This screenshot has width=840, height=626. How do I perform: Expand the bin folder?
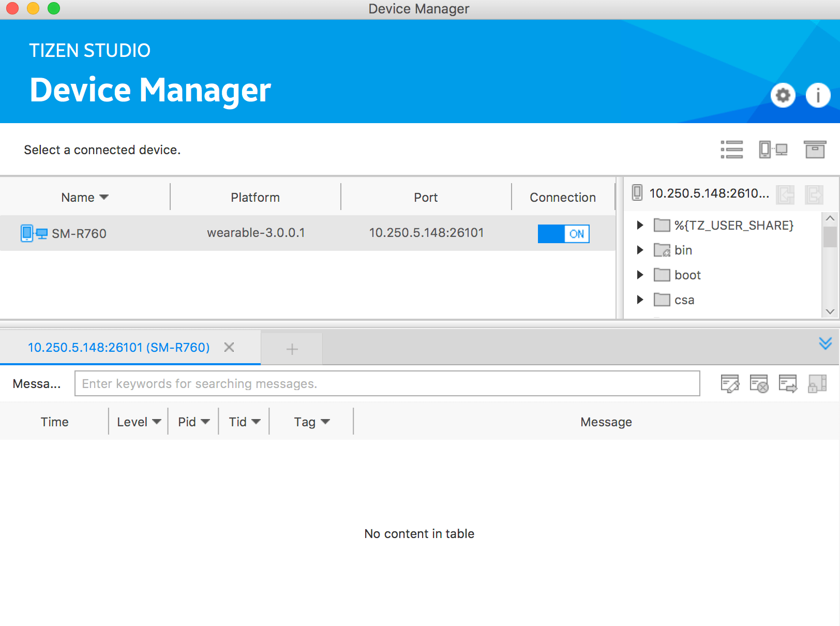(640, 250)
